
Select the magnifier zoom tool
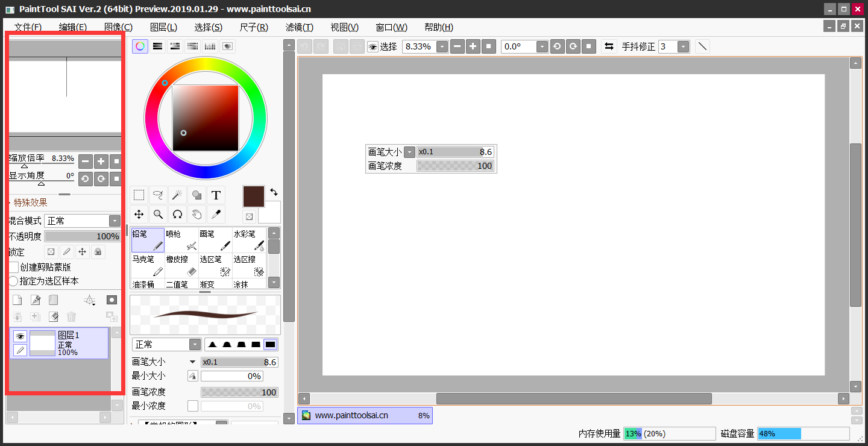[x=158, y=214]
